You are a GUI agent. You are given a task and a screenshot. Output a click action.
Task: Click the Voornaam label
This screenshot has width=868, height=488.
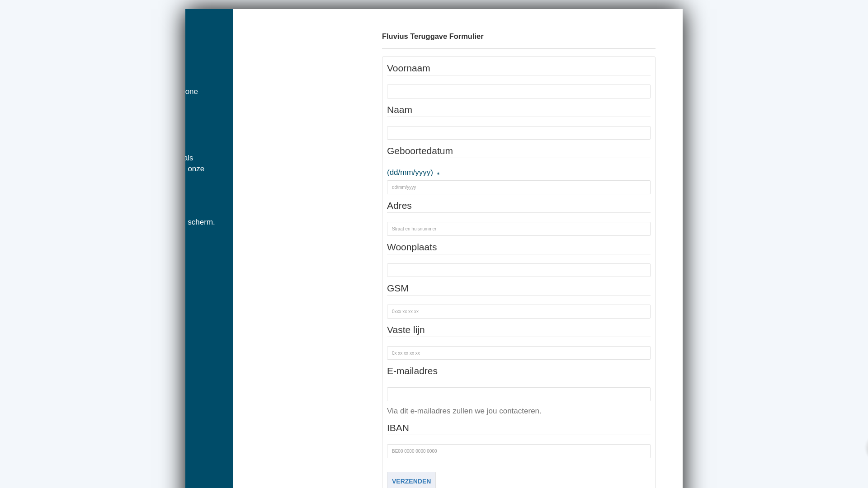(409, 68)
